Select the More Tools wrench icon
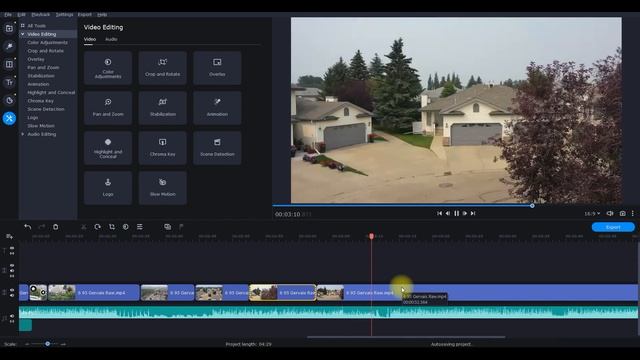The height and width of the screenshot is (360, 640). pos(9,118)
